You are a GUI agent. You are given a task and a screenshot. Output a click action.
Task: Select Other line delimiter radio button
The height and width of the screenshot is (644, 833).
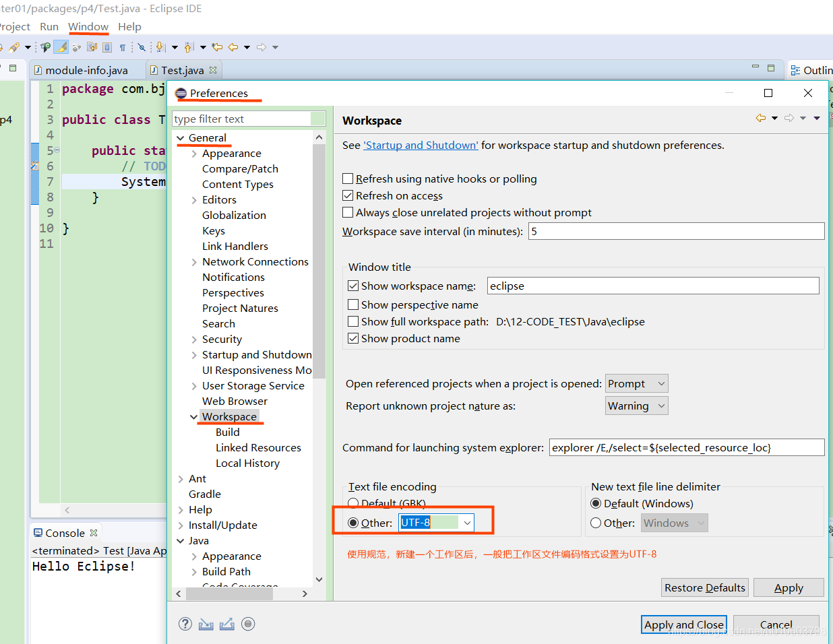[596, 523]
